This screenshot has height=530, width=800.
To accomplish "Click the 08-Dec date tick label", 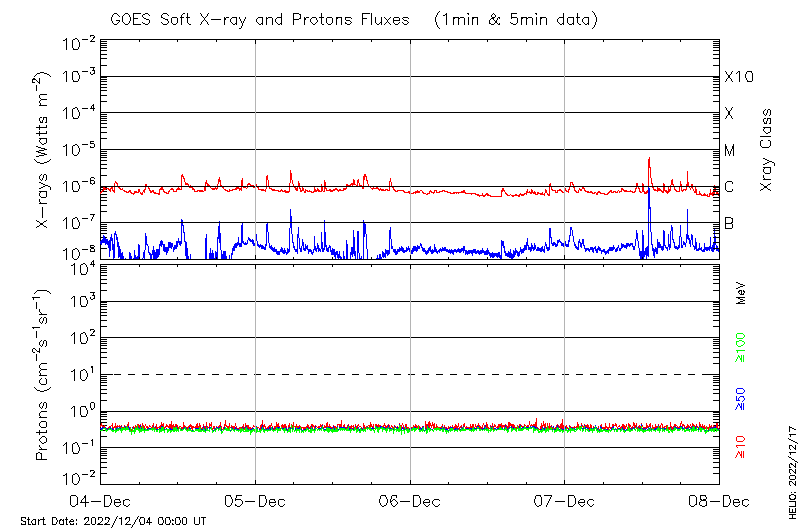I will [718, 501].
